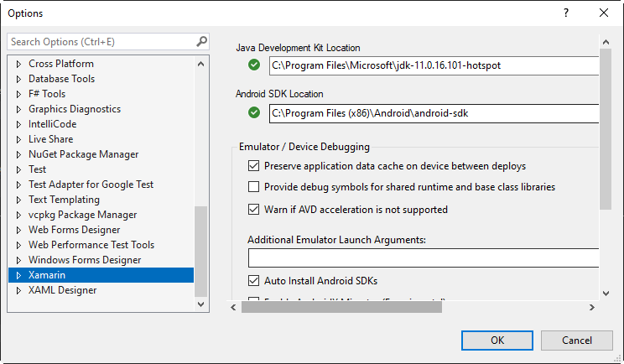Click settings pane scroll down arrow

coord(606,294)
